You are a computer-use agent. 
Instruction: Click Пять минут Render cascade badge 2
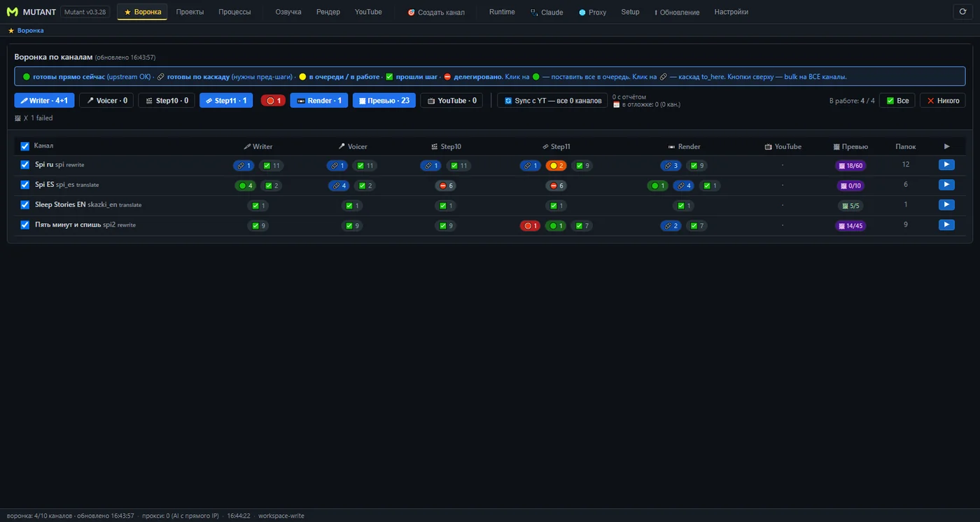(671, 226)
